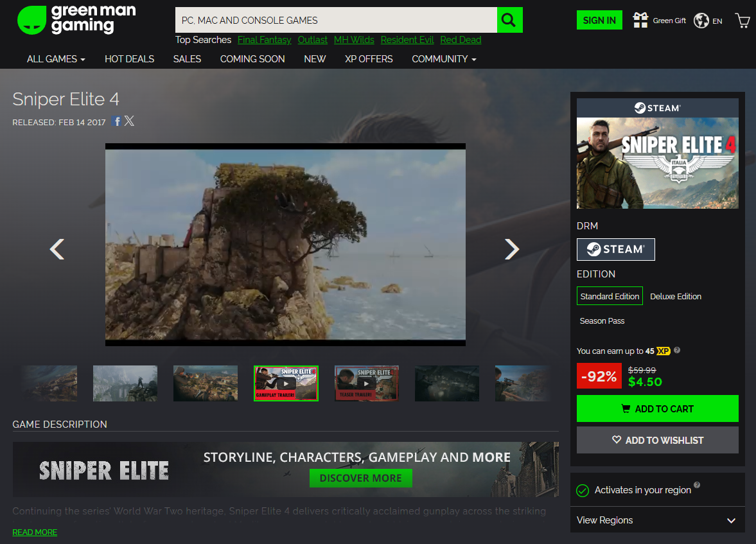
Task: Open the shopping cart icon
Action: [x=743, y=21]
